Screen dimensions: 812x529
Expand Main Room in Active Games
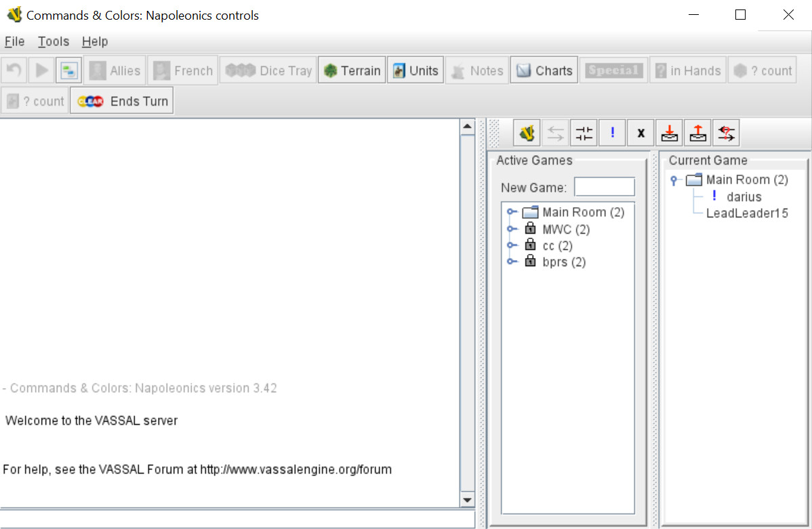[x=511, y=212]
